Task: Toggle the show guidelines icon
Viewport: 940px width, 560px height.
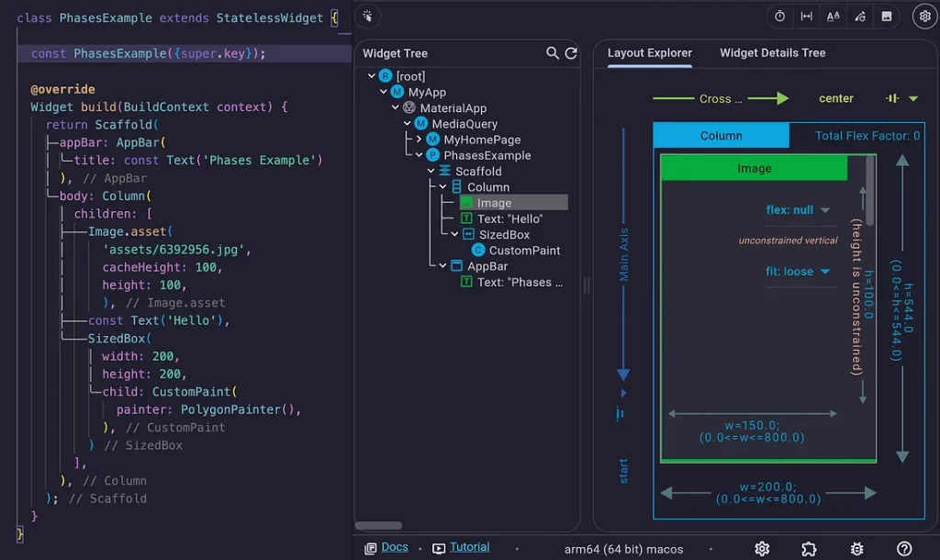Action: click(x=806, y=17)
